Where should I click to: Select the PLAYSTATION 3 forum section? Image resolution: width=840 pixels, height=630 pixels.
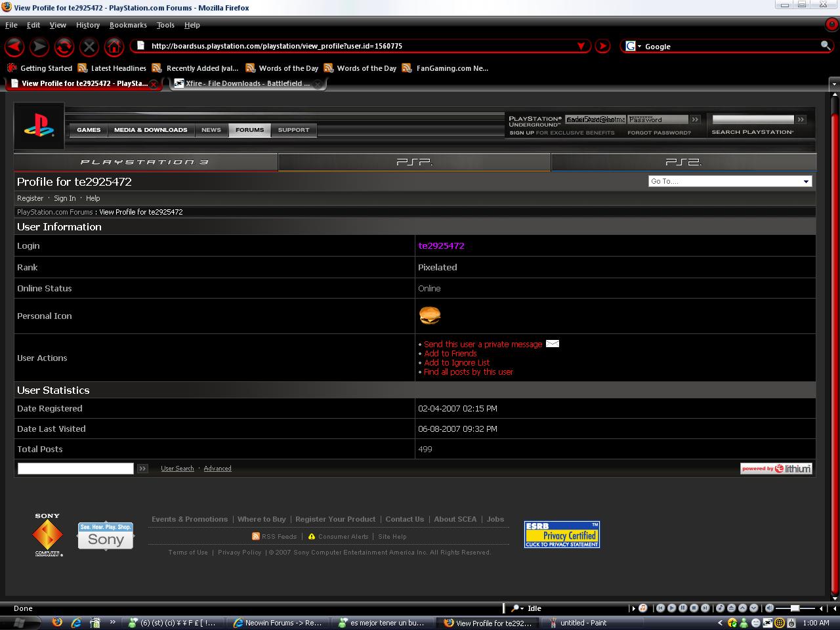[x=146, y=162]
